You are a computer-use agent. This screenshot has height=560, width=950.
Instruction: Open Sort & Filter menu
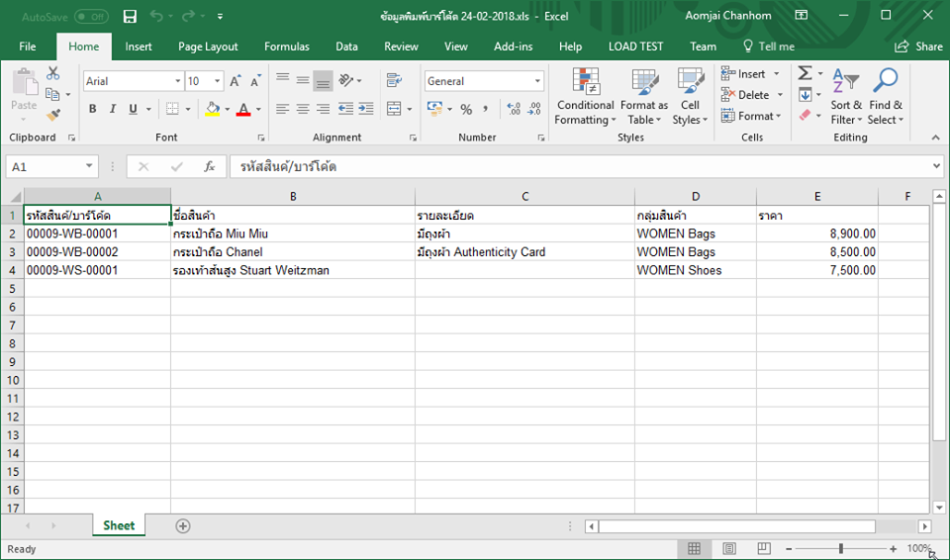(x=846, y=97)
